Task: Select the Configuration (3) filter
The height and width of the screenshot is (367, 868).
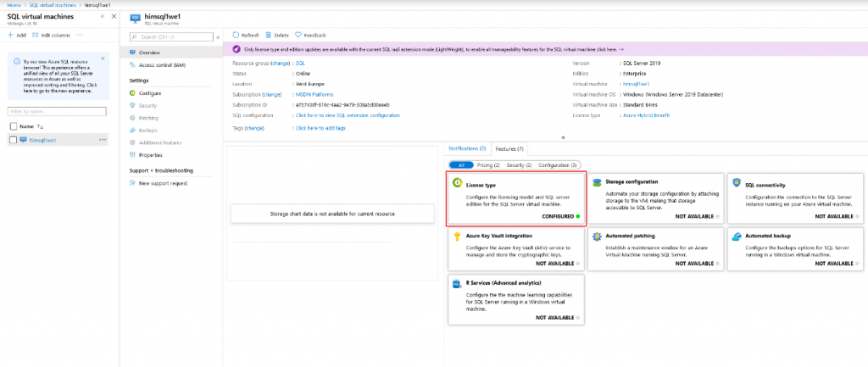Action: click(x=558, y=165)
